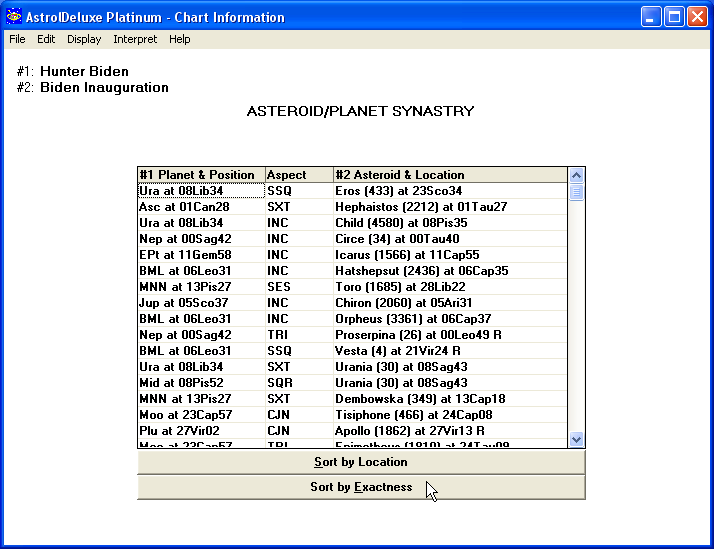
Task: Open the Help menu
Action: point(179,39)
